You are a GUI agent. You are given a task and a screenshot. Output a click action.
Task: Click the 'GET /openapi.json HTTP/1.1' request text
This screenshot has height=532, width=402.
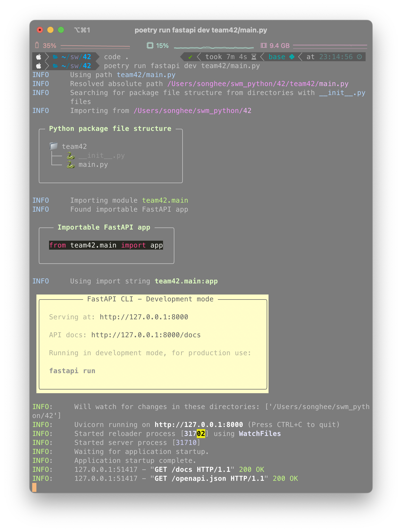[x=209, y=478]
